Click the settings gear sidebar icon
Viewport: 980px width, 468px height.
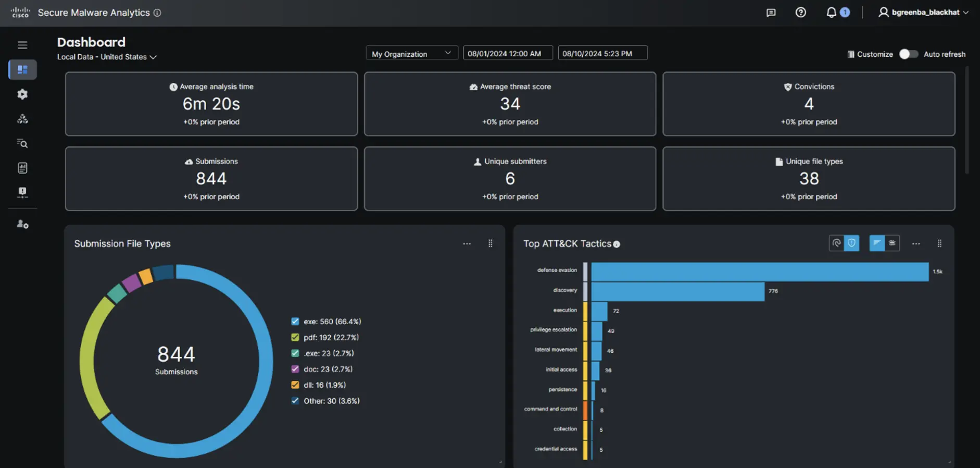(22, 94)
